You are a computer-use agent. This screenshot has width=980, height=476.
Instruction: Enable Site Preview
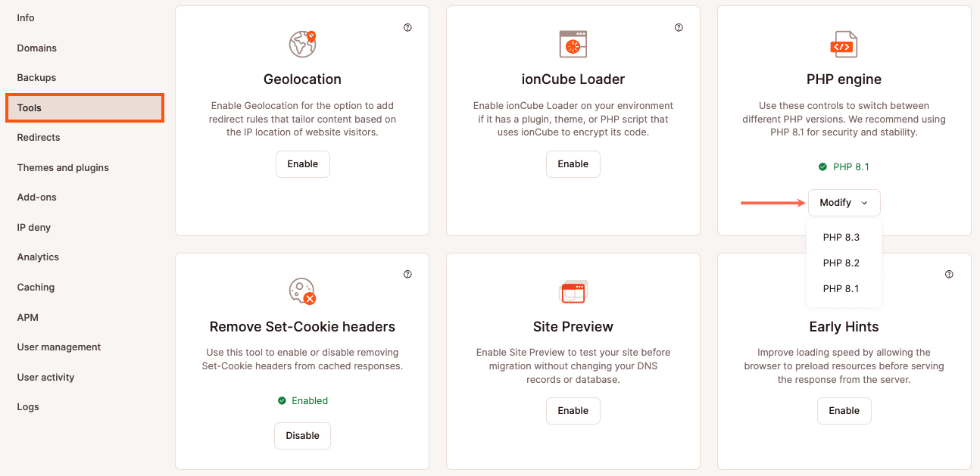pyautogui.click(x=573, y=411)
